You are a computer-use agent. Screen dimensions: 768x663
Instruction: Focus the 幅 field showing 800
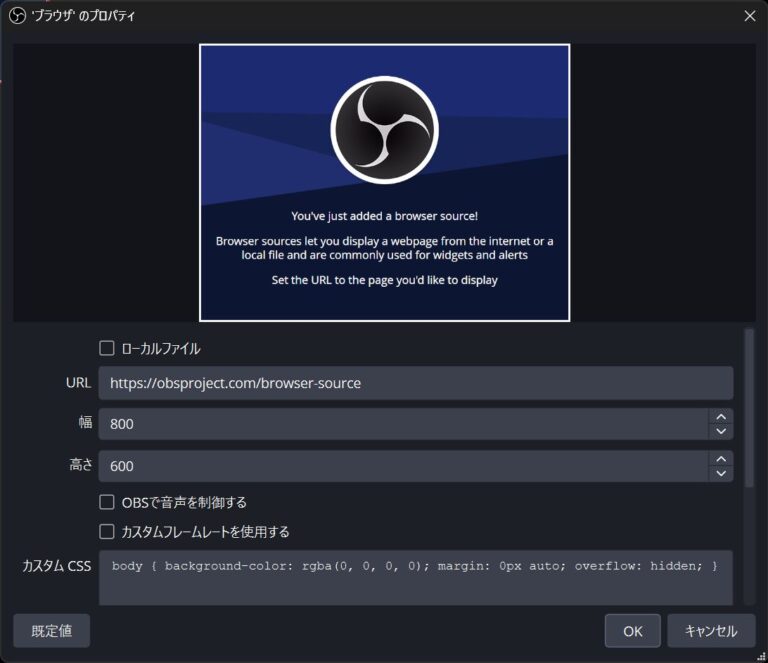point(400,424)
